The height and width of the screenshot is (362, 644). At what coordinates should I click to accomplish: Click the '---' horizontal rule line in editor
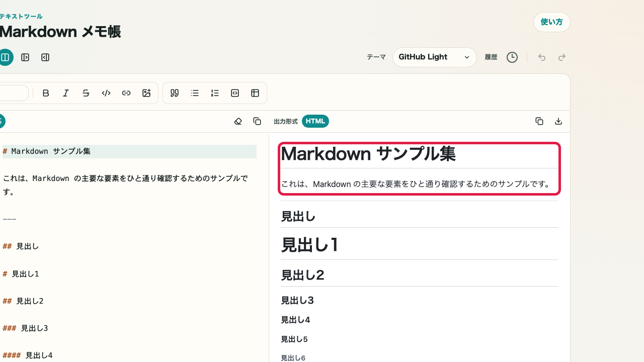click(x=10, y=219)
